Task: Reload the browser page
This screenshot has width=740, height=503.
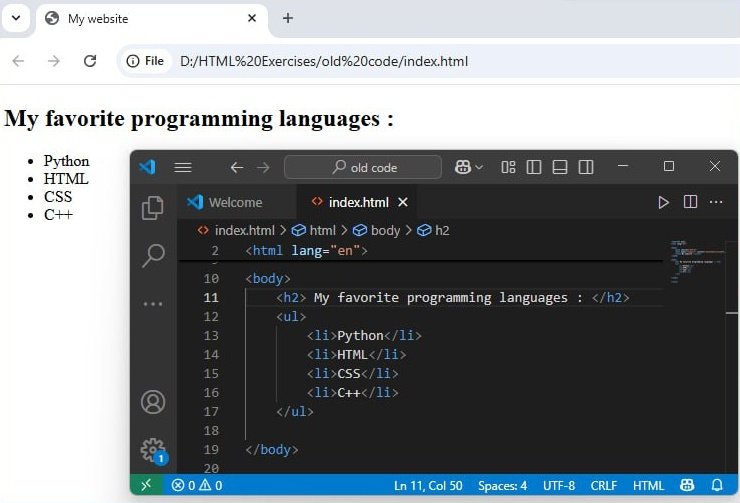Action: (x=90, y=61)
